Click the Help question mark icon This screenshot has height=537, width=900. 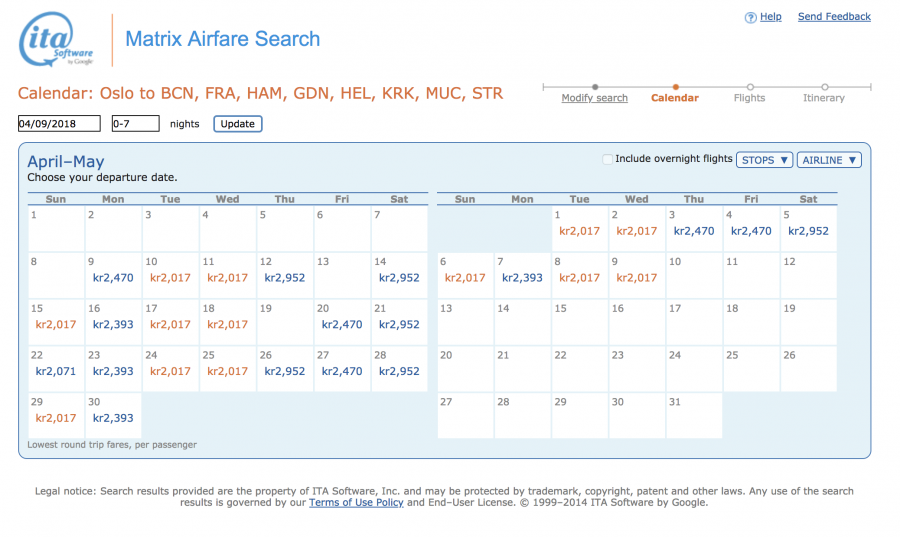[x=751, y=17]
